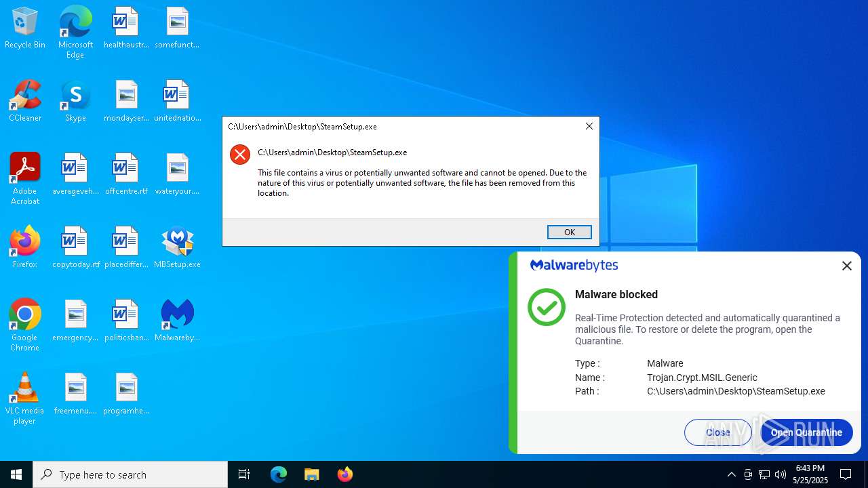Click the Close button in Malwarebytes notification

(x=718, y=432)
